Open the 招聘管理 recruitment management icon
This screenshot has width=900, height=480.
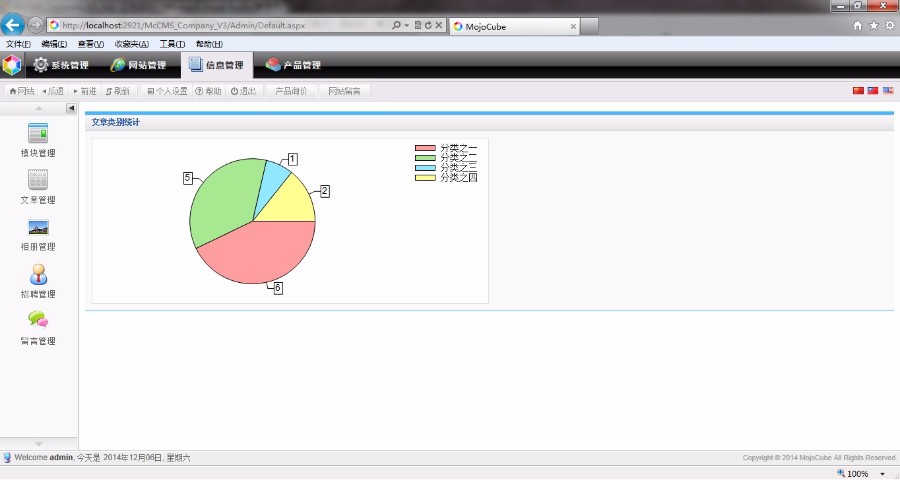coord(38,274)
